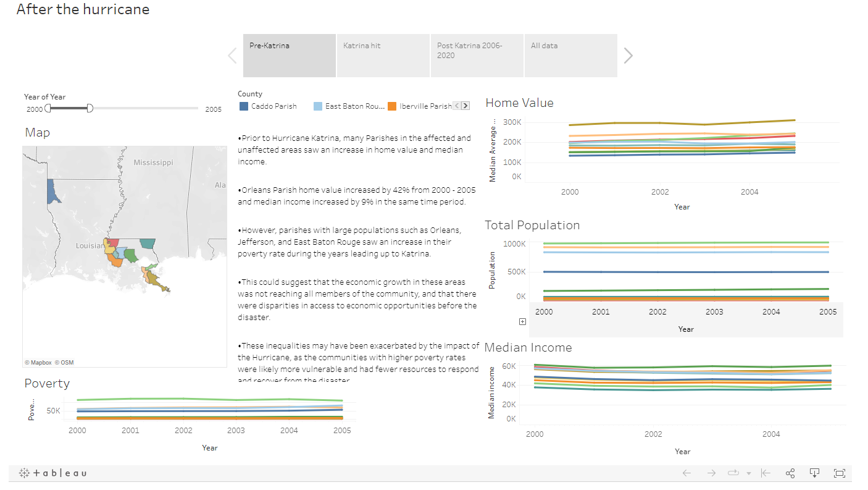Viewport: 868px width, 490px height.
Task: Click the year slider right handle
Action: (90, 108)
